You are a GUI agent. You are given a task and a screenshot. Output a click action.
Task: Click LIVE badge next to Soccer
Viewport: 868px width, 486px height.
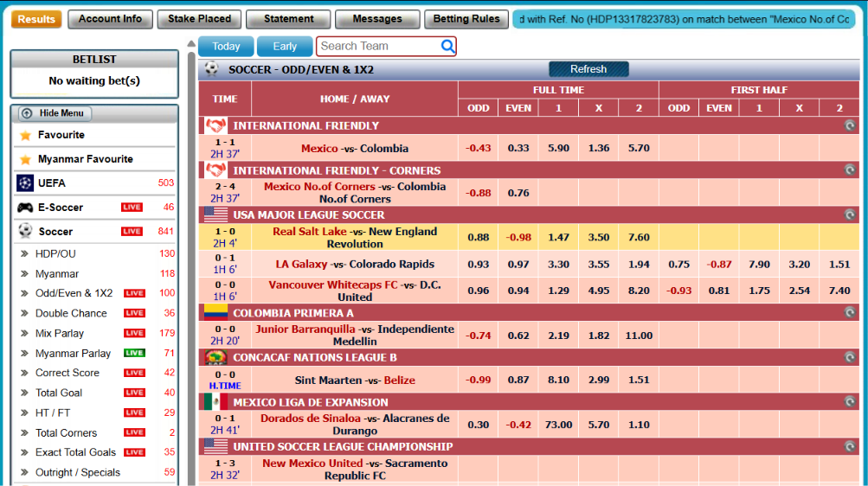(132, 232)
